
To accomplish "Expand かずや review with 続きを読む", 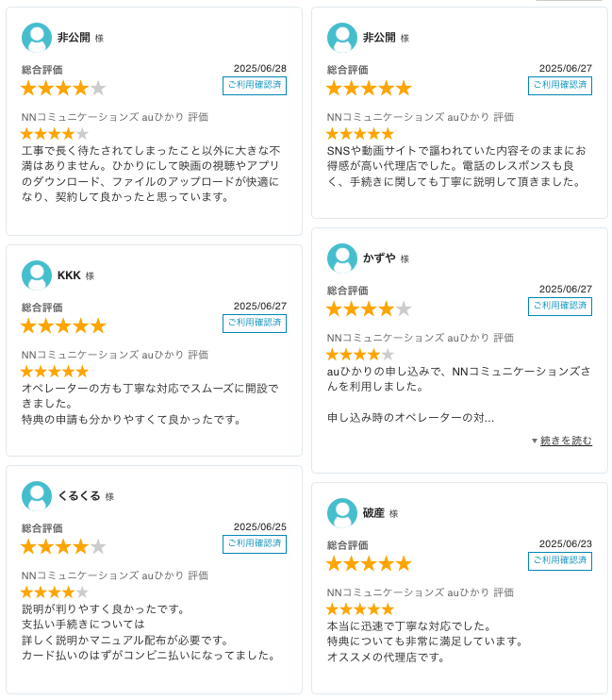I will pyautogui.click(x=566, y=441).
